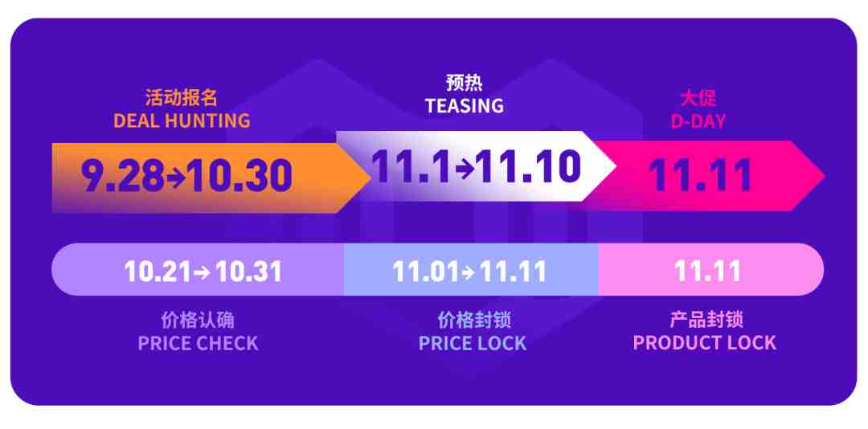The width and height of the screenshot is (868, 429).
Task: Click the arrow symbol between 11.1 and 11.10
Action: (464, 168)
